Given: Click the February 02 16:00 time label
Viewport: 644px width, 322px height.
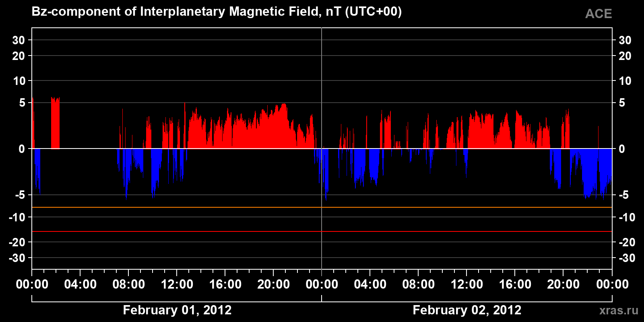Looking at the screenshot, I should point(515,284).
